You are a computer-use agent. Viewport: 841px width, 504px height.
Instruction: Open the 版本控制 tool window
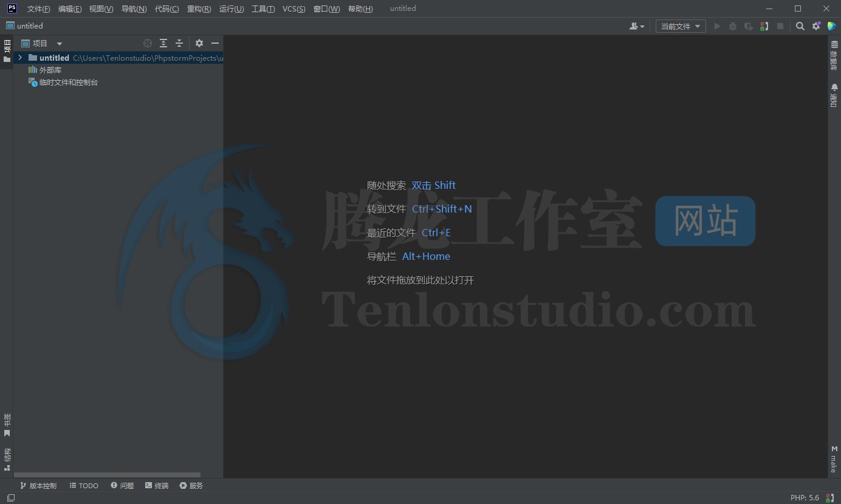coord(38,486)
